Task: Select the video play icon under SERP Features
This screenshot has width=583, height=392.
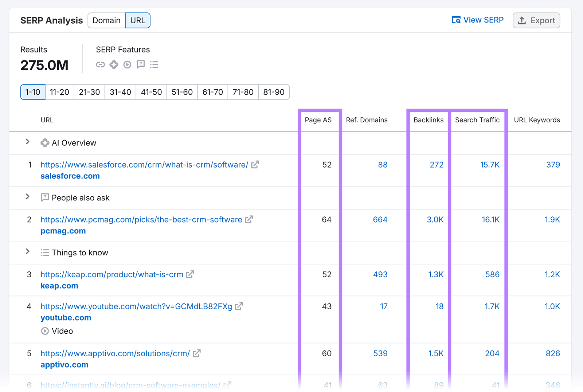Action: point(127,64)
